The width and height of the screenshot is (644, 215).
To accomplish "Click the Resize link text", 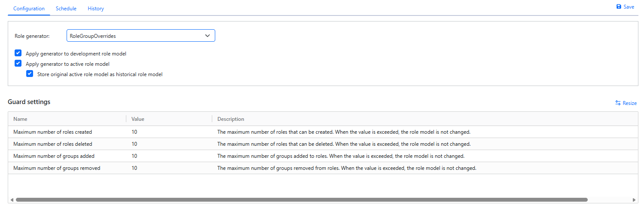I will (x=630, y=103).
